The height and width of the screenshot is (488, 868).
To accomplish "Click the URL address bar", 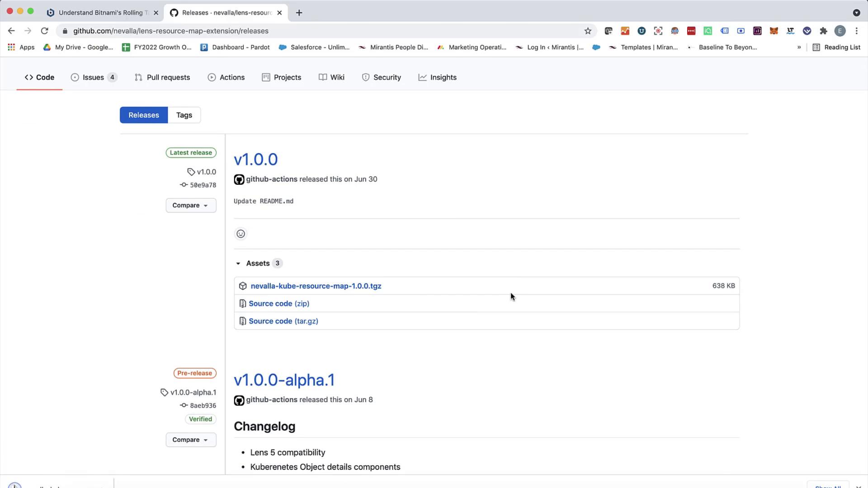I will pyautogui.click(x=316, y=31).
